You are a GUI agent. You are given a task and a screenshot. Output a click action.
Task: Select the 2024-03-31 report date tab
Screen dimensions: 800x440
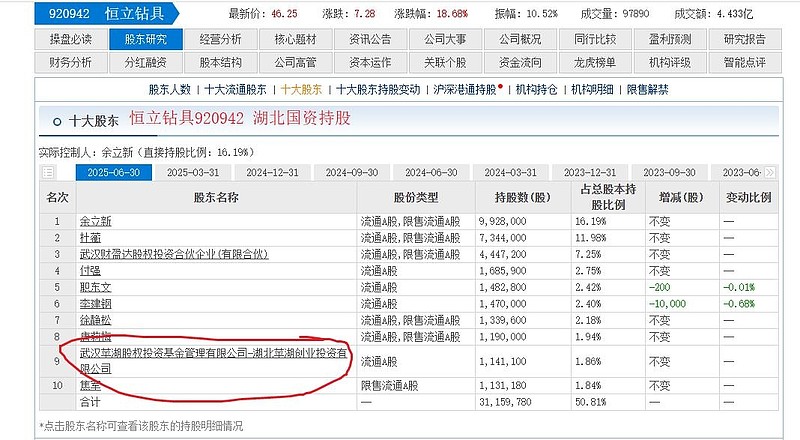coord(511,173)
